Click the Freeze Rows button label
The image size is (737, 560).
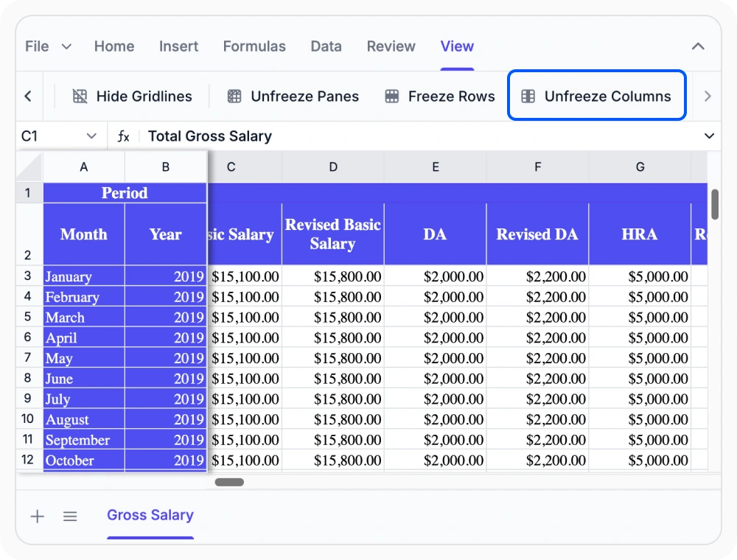[452, 97]
